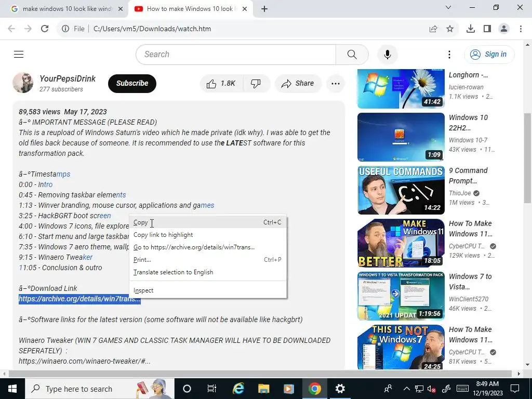
Task: Open Windows 10 22H2 video thumbnail
Action: 401,137
